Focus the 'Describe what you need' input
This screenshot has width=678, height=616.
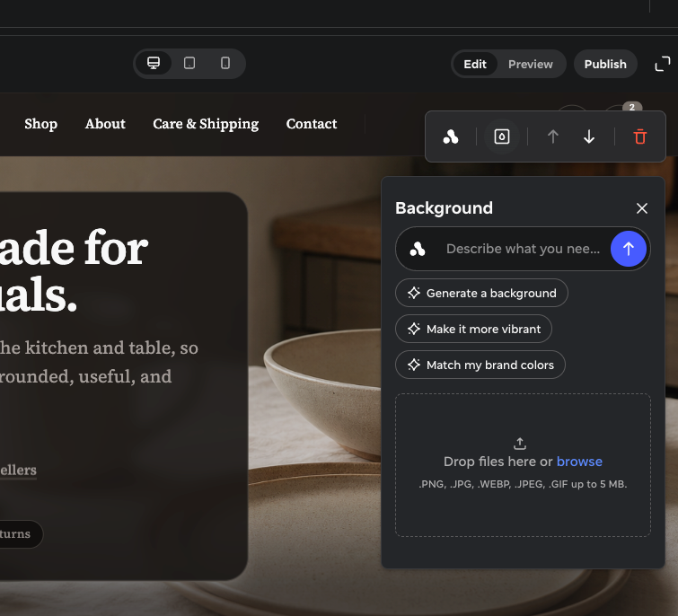pos(524,249)
